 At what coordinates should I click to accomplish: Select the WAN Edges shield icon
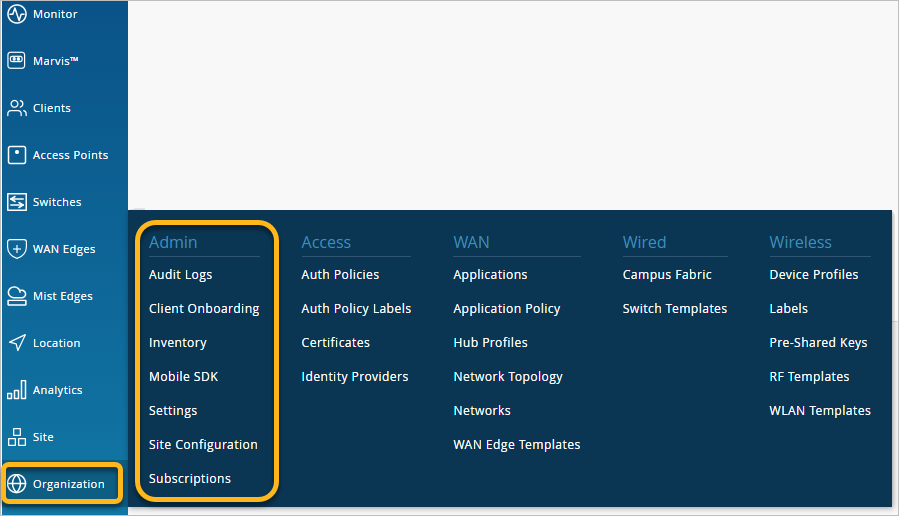point(16,249)
